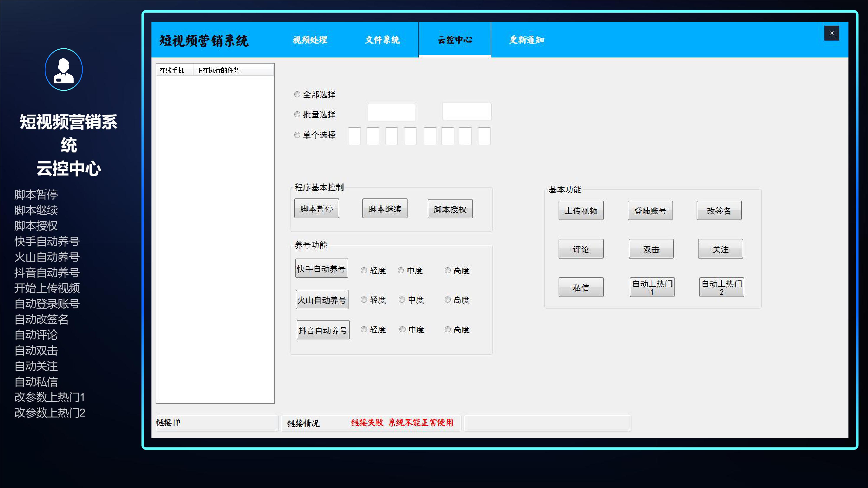Click the 登陆账号 button
The width and height of the screenshot is (868, 488).
(650, 210)
